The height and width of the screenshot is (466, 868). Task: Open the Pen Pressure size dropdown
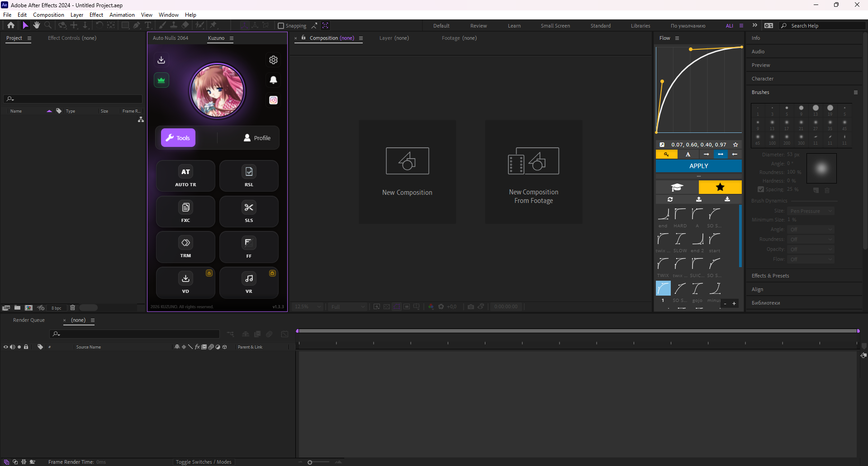coord(811,211)
